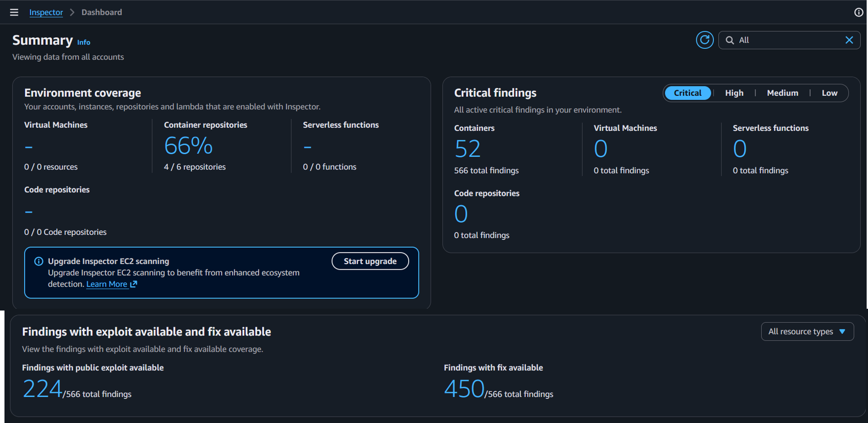This screenshot has height=423, width=868.
Task: Click the search magnifier icon
Action: click(730, 40)
